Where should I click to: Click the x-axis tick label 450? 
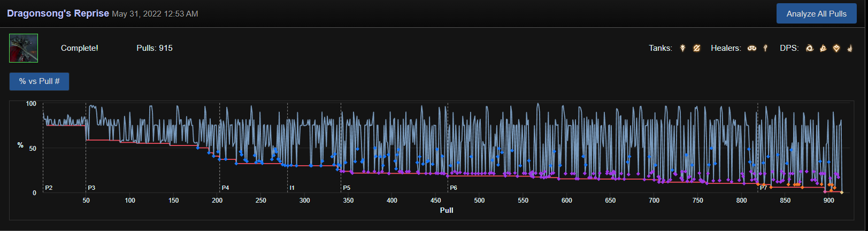click(436, 201)
